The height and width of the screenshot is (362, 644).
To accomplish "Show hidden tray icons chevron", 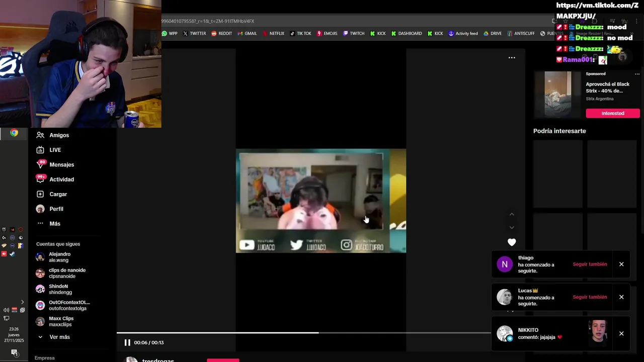I will pos(22,302).
